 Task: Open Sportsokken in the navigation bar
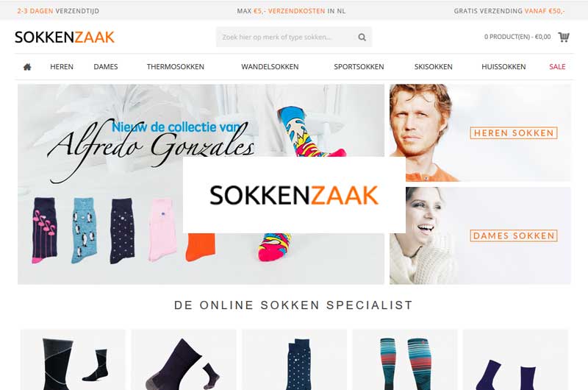(359, 67)
